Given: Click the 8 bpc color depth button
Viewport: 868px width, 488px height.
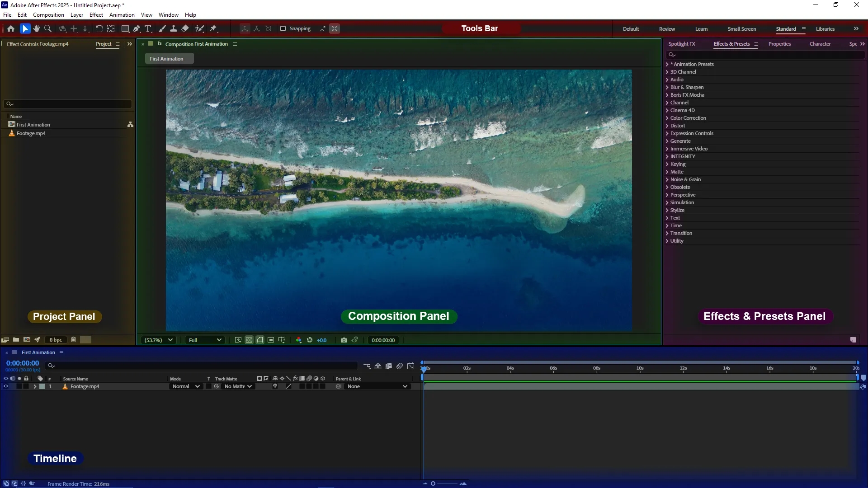Looking at the screenshot, I should pyautogui.click(x=56, y=340).
